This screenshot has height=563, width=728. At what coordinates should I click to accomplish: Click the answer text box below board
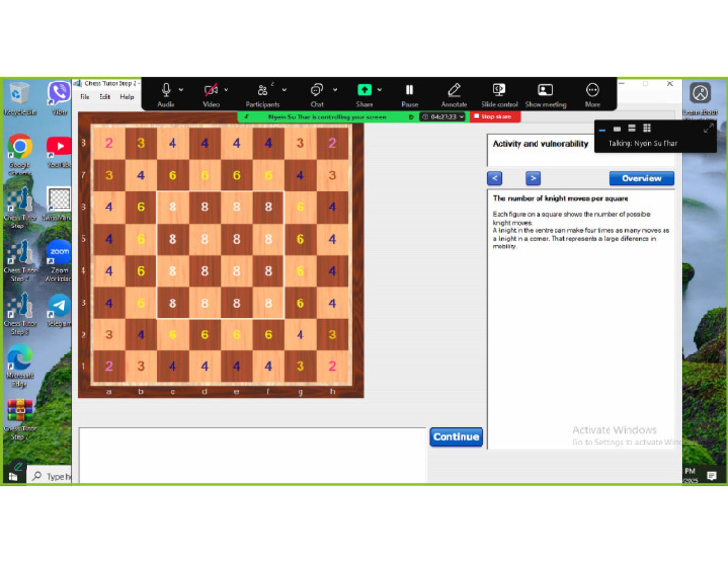click(252, 455)
